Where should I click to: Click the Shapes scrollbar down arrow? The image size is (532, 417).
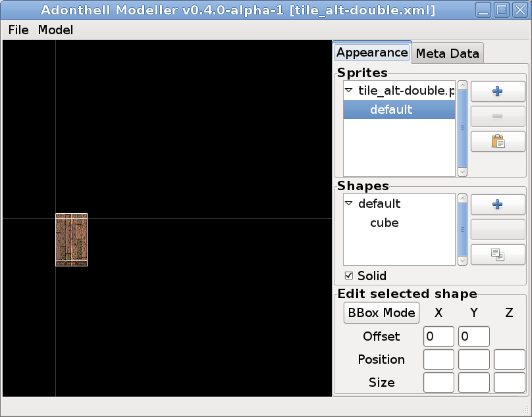(x=462, y=260)
